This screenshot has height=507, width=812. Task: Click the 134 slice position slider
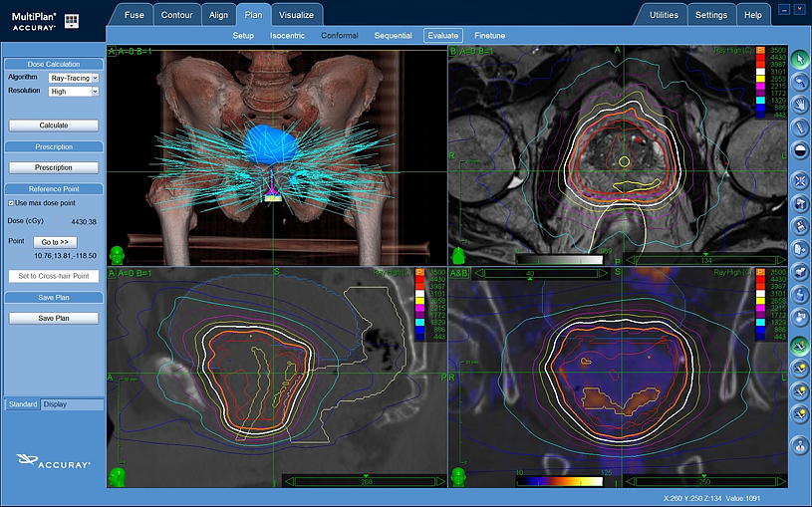(705, 260)
